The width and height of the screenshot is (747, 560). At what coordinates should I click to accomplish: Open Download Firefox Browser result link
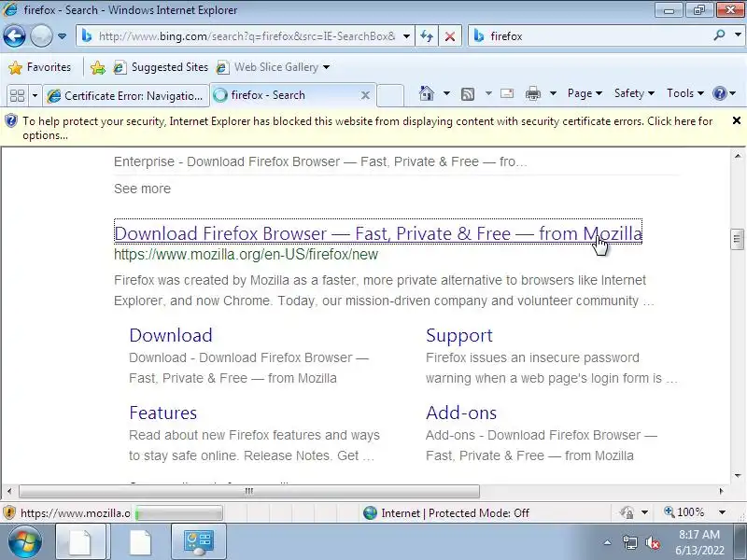pyautogui.click(x=378, y=233)
